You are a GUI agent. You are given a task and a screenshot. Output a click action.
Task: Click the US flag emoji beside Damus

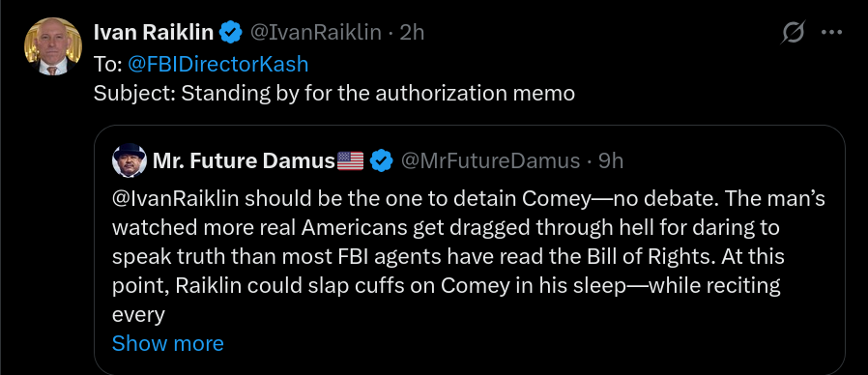coord(350,161)
